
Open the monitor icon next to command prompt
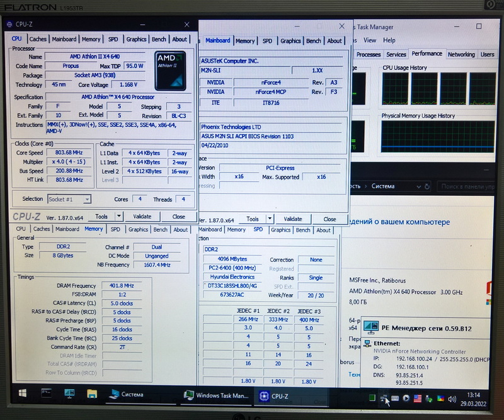(x=69, y=394)
